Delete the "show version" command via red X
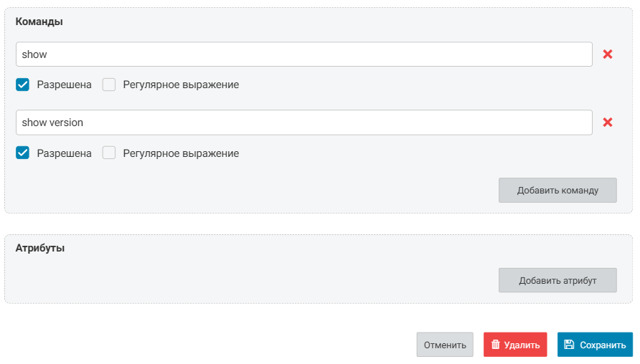Screen dimensions: 640x364 608,123
